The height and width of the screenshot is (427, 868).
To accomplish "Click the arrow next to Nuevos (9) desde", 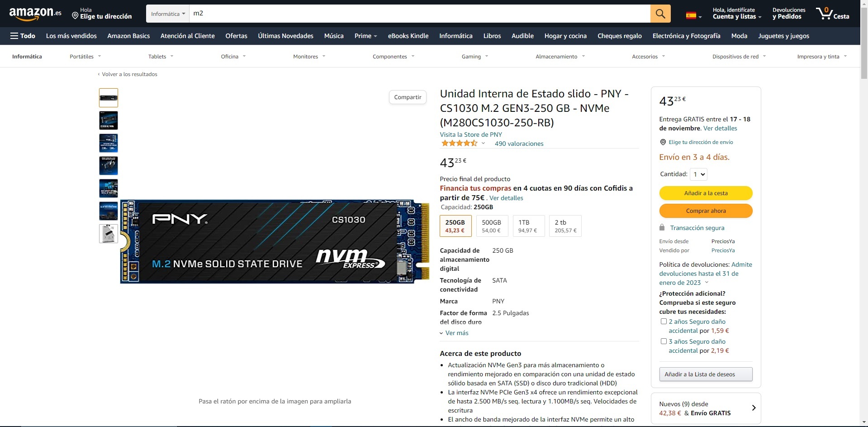I will click(754, 408).
